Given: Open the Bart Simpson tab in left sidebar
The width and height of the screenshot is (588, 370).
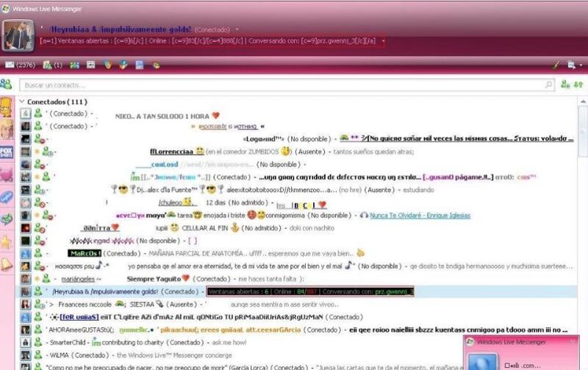Looking at the screenshot, I should click(x=7, y=107).
